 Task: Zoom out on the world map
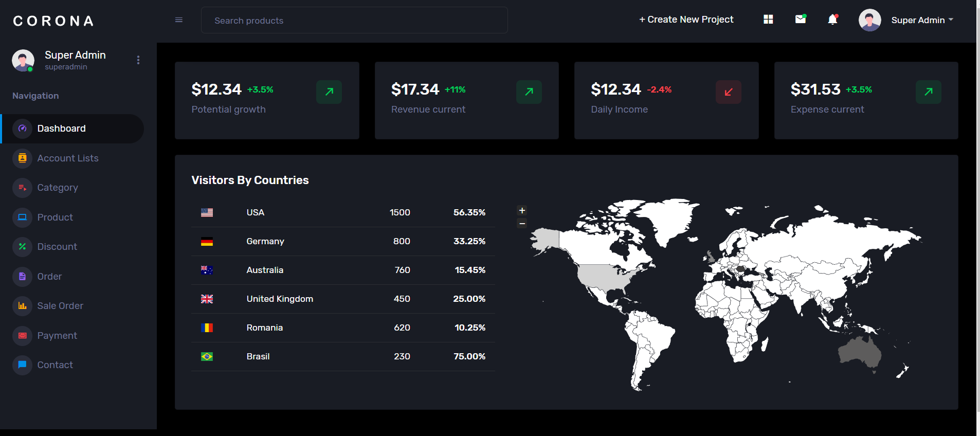(x=522, y=224)
